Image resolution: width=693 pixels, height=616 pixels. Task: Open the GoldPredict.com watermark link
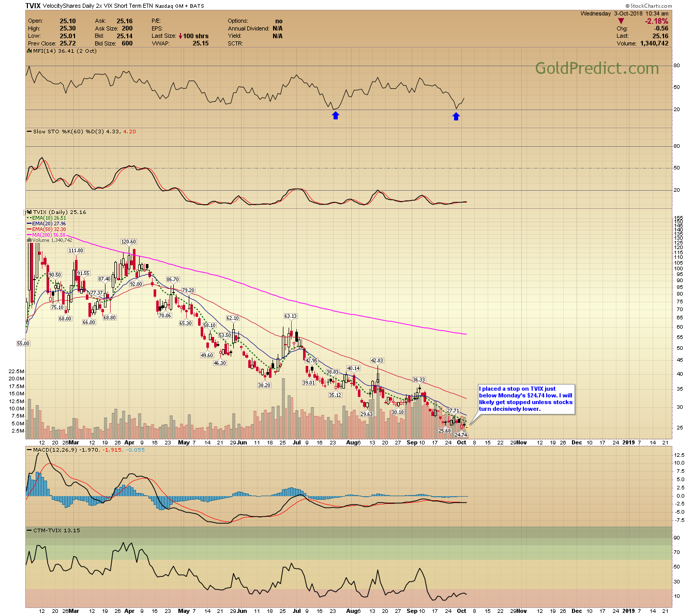(x=597, y=69)
